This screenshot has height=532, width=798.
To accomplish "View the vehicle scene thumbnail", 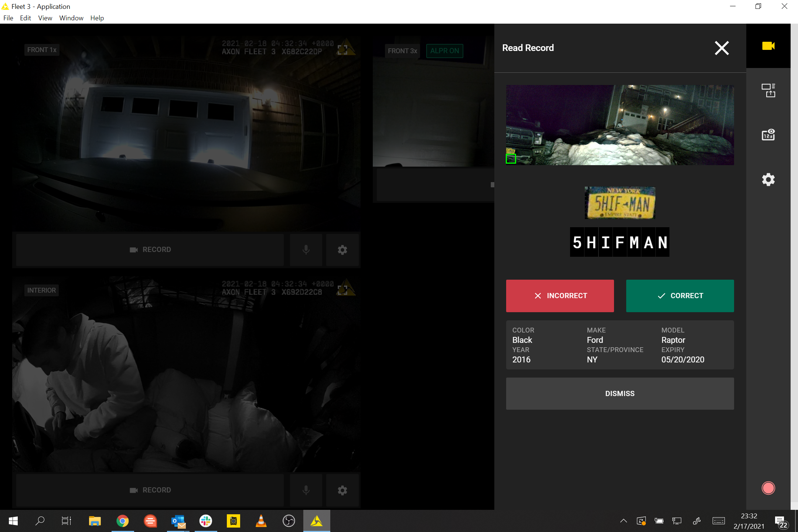I will tap(620, 125).
